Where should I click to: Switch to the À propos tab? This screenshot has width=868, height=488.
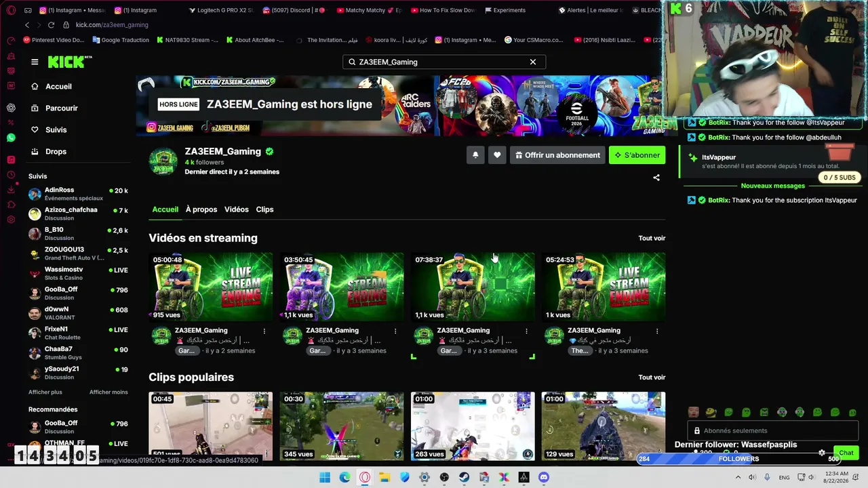tap(201, 209)
